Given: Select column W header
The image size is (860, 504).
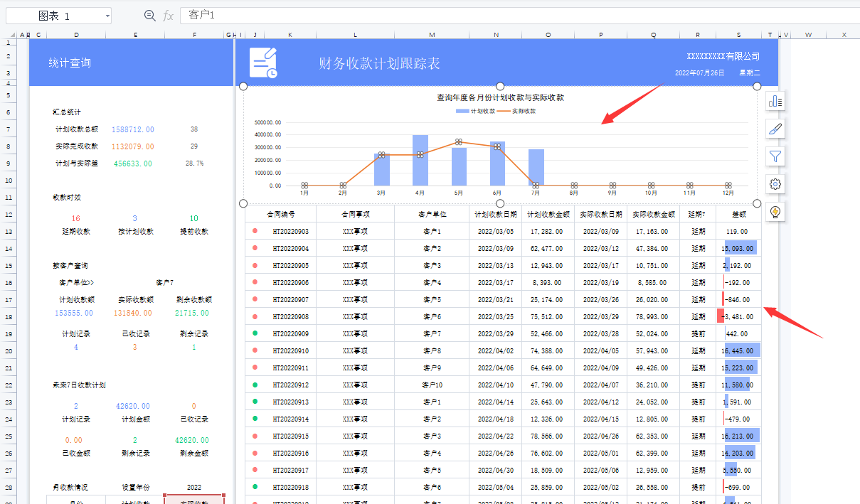Looking at the screenshot, I should pyautogui.click(x=808, y=35).
